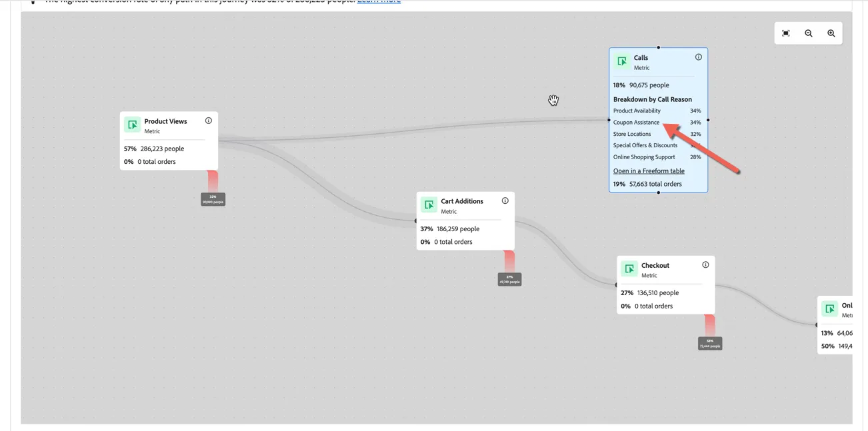Click the red fallout bar under Checkout
The height and width of the screenshot is (431, 868).
710,325
